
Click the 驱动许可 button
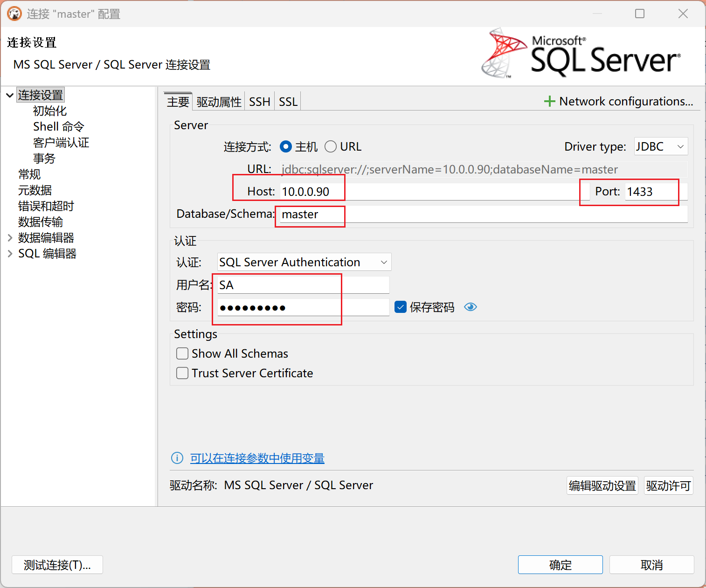tap(668, 485)
